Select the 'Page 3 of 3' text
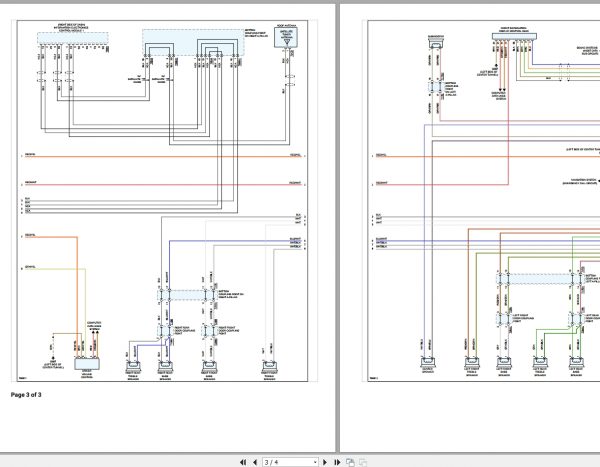The height and width of the screenshot is (467, 600). [x=26, y=395]
